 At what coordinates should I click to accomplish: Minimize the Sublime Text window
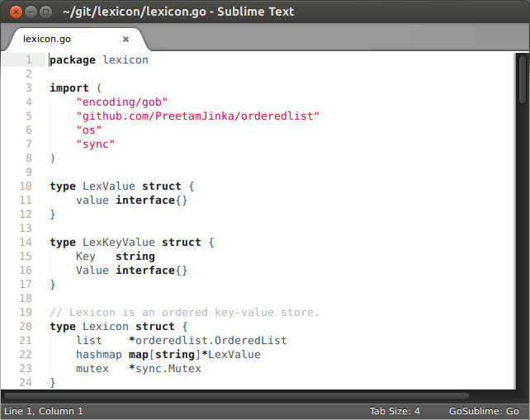tap(28, 12)
